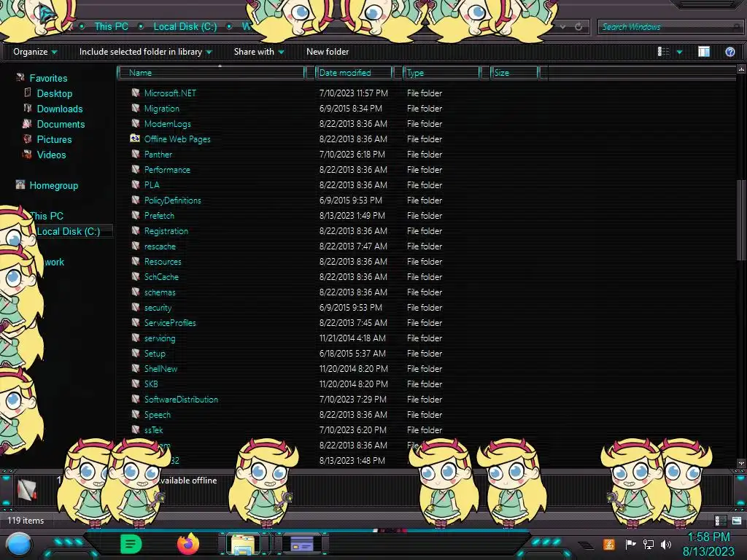Toggle the preview pane icon
The width and height of the screenshot is (747, 560).
click(704, 52)
